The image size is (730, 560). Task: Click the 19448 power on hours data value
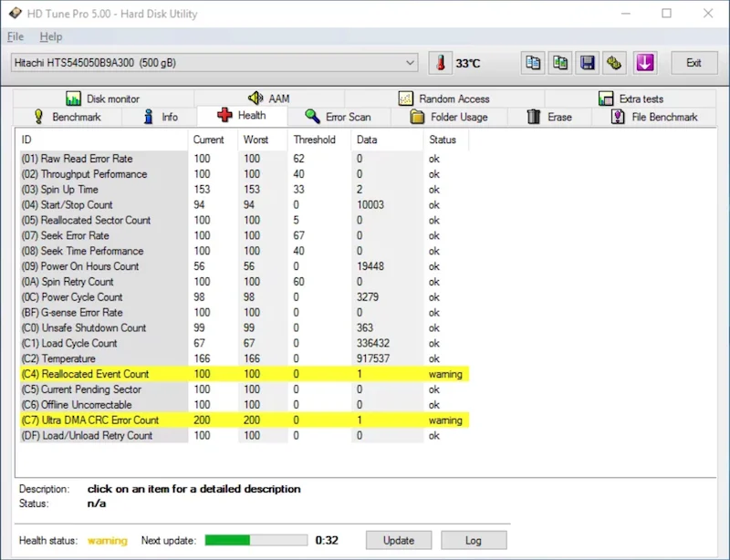[x=370, y=266]
